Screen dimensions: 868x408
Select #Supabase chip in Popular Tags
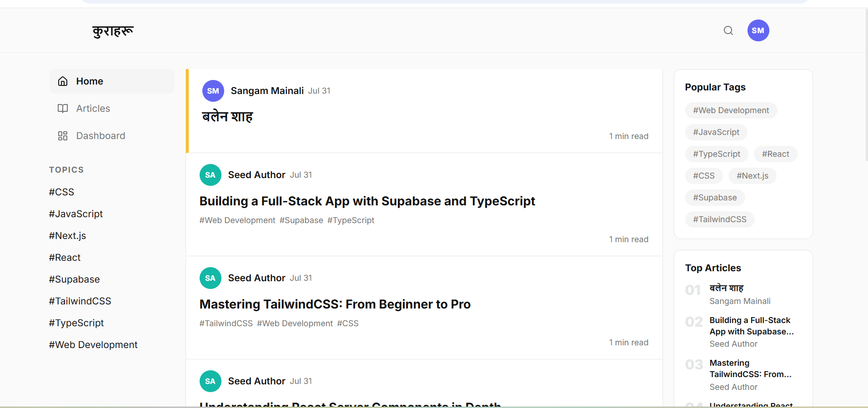(715, 198)
